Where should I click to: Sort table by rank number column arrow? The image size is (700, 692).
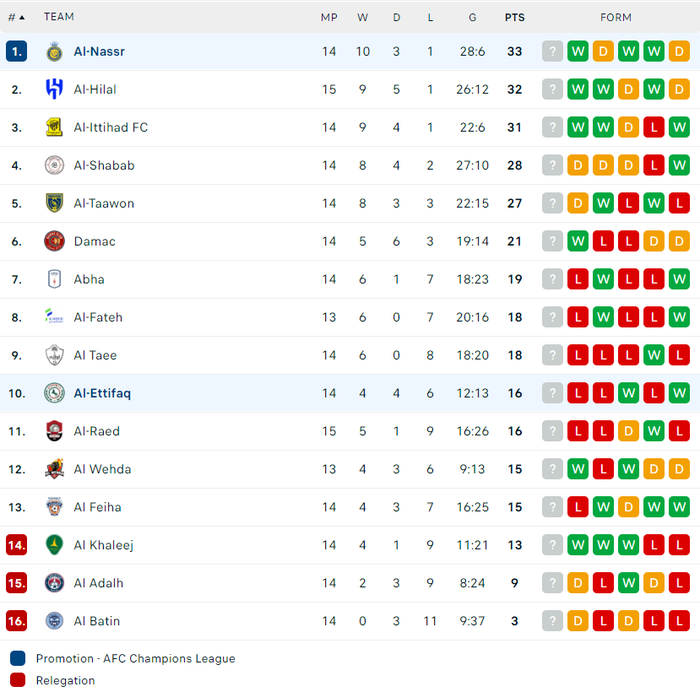(17, 17)
